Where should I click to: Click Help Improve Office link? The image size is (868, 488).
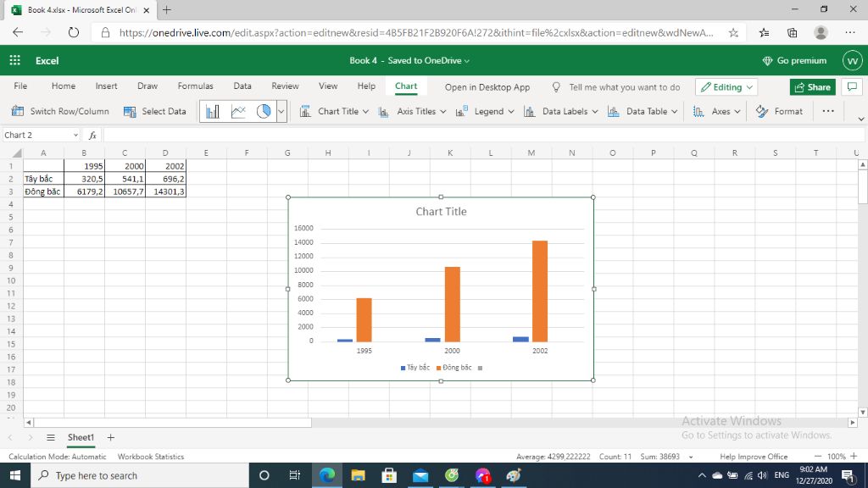pos(754,457)
